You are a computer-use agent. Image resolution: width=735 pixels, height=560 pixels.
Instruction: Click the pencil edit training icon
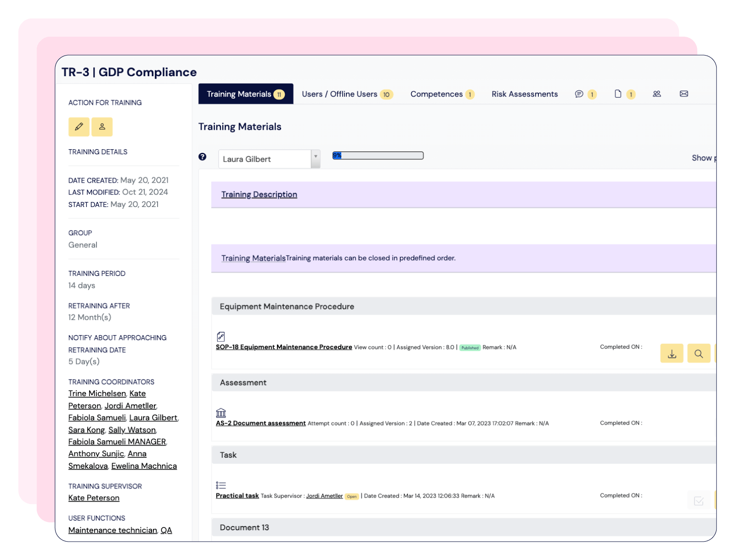[x=79, y=127]
